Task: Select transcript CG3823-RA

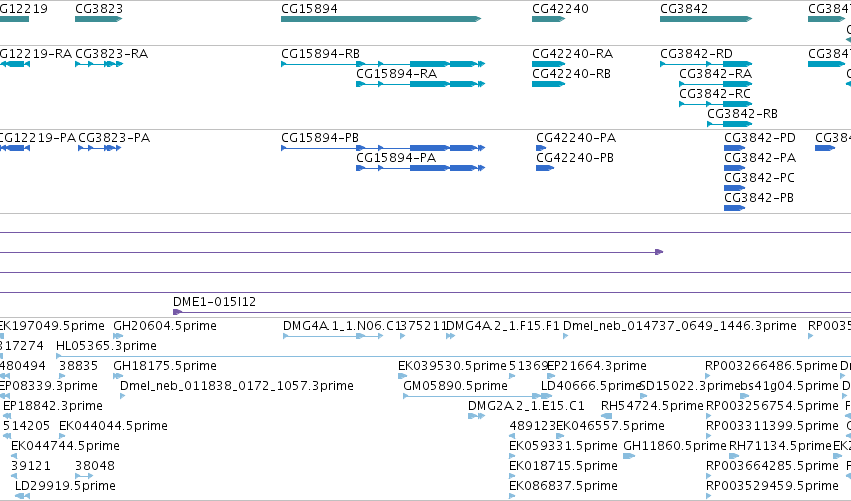Action: [111, 54]
